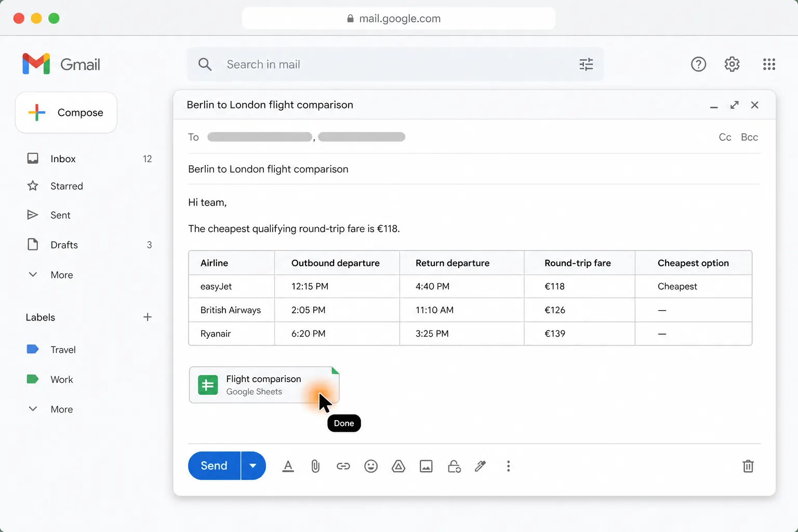
Task: Toggle confidential mode lock icon
Action: pyautogui.click(x=454, y=466)
